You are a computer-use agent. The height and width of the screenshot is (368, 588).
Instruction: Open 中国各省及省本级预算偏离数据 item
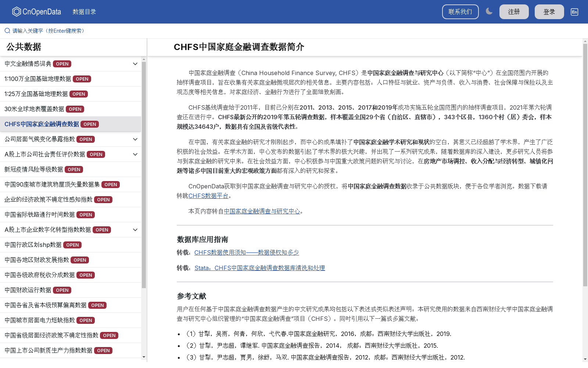point(71,305)
